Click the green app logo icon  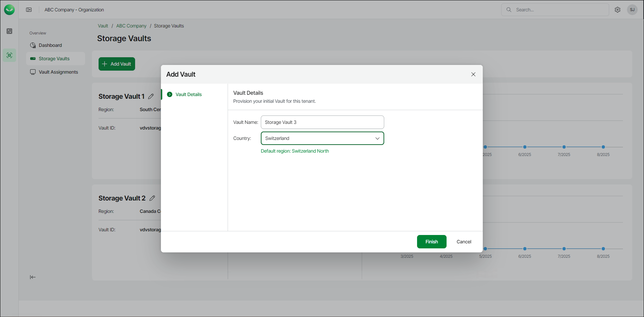pyautogui.click(x=9, y=10)
